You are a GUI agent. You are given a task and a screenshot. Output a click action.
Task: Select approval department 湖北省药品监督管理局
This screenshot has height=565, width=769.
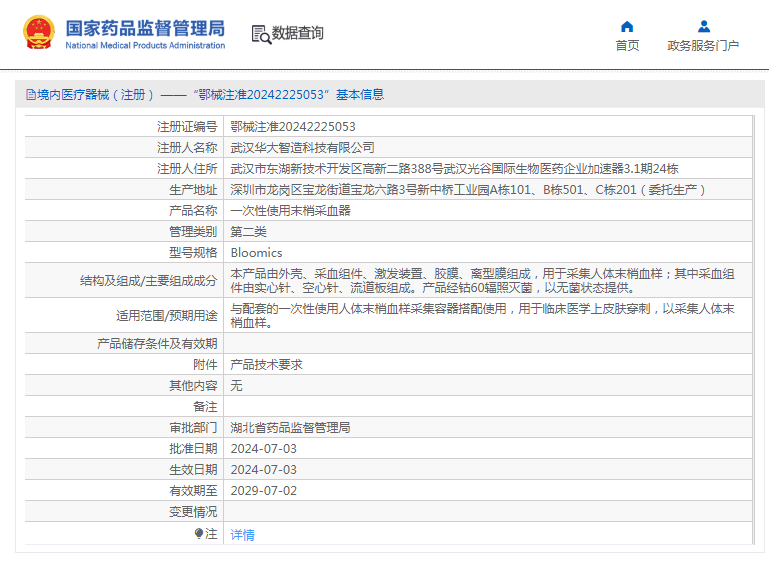[x=290, y=428]
